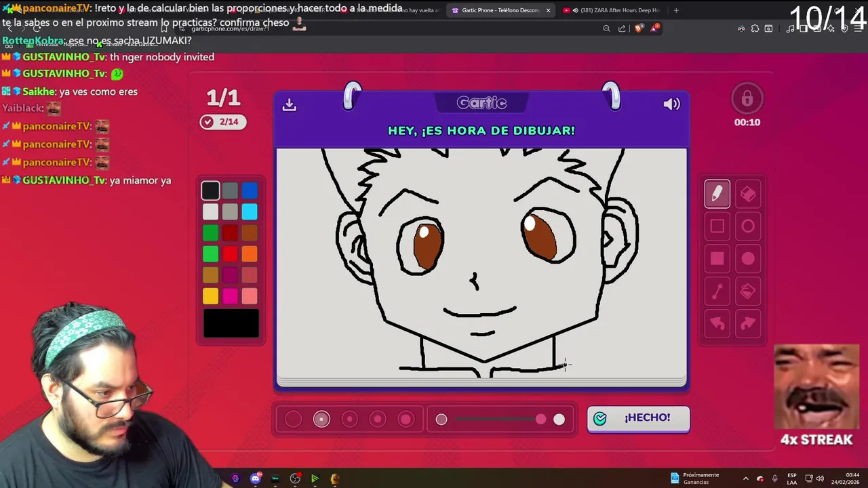Click the opacity slider handle
Viewport: 868px width, 488px height.
(x=540, y=420)
